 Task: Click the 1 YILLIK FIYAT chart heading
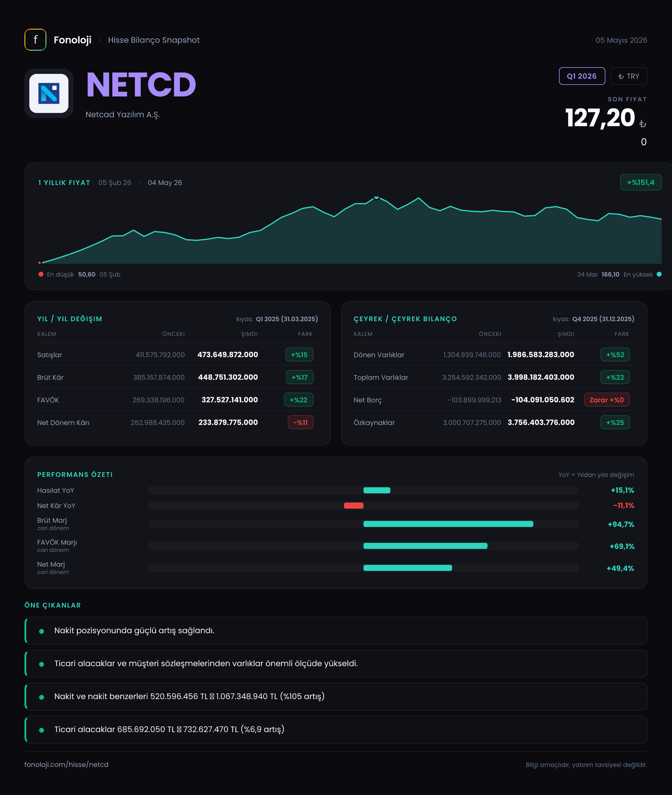(64, 183)
